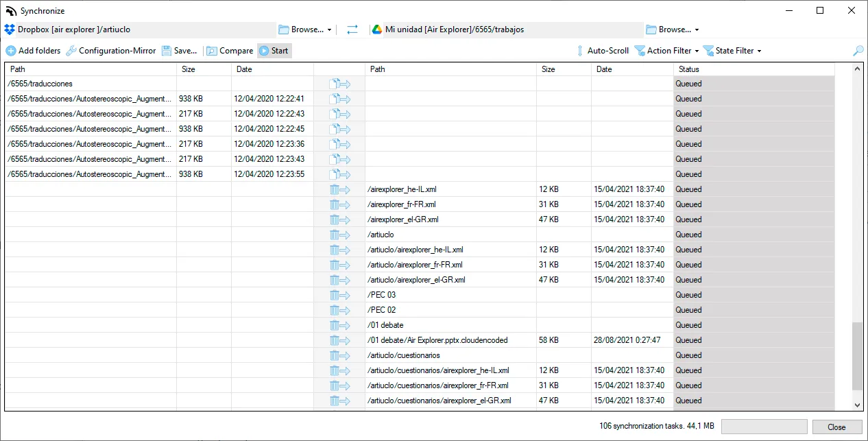
Task: Click delete icon for /airexplorer_el-GR.xml
Action: (339, 219)
